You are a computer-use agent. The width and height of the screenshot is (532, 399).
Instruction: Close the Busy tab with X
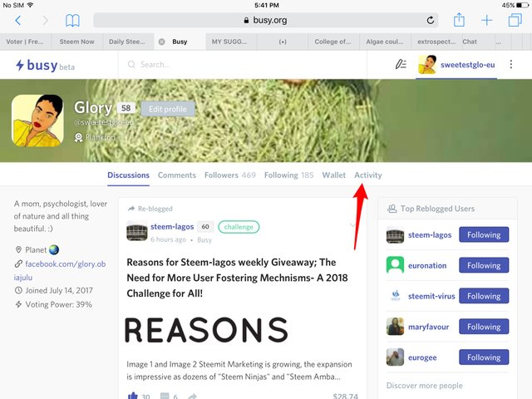[162, 42]
